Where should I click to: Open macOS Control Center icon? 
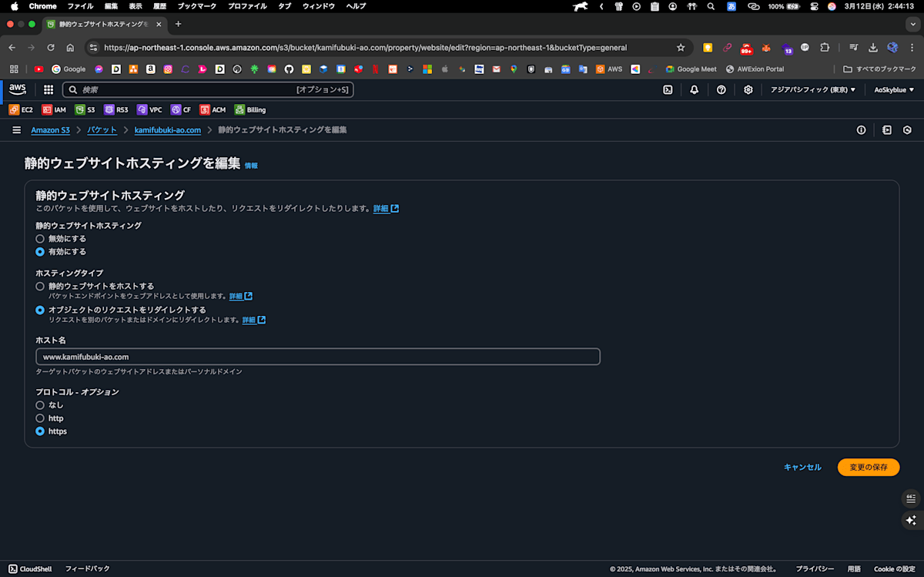click(x=813, y=6)
